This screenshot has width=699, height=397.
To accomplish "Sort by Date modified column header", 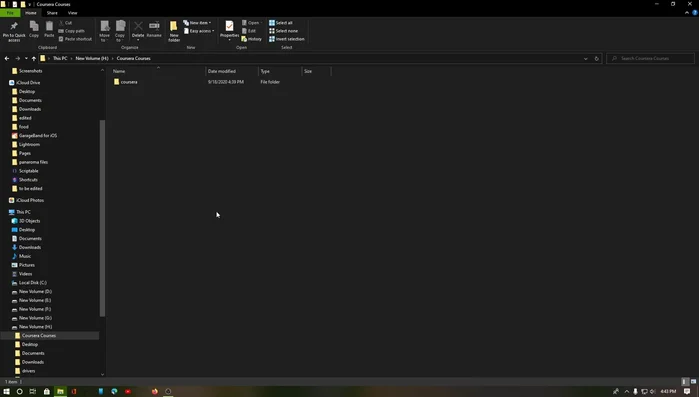I will [231, 71].
